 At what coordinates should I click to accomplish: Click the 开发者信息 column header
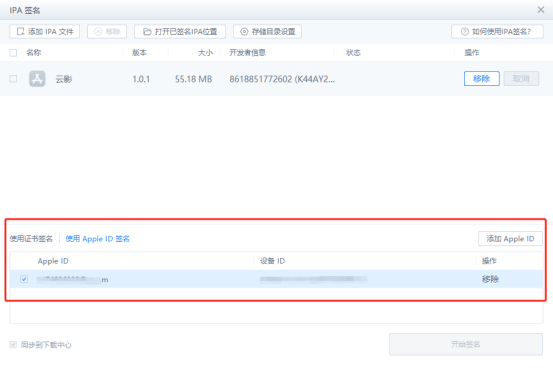[x=248, y=53]
